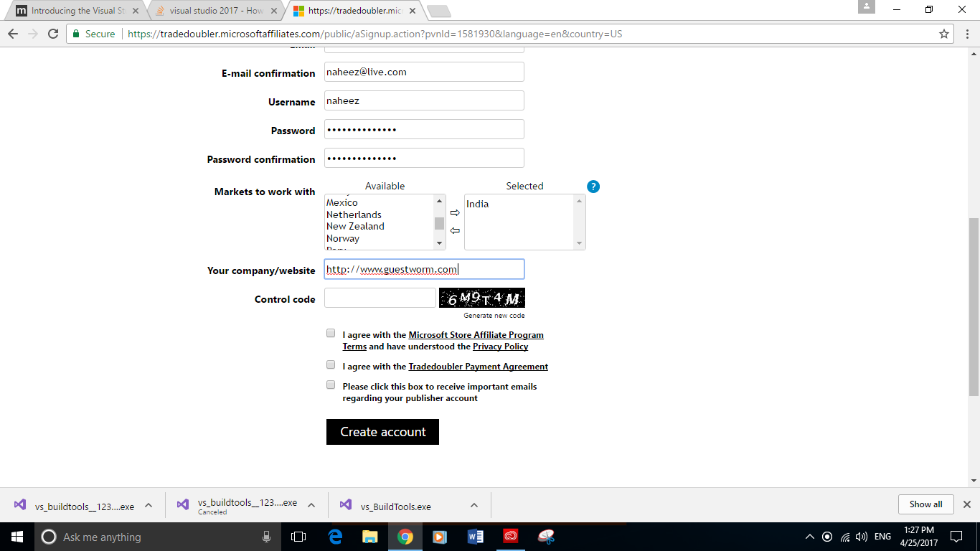980x551 pixels.
Task: Click the page vertical scrollbar thumb
Action: click(x=974, y=306)
